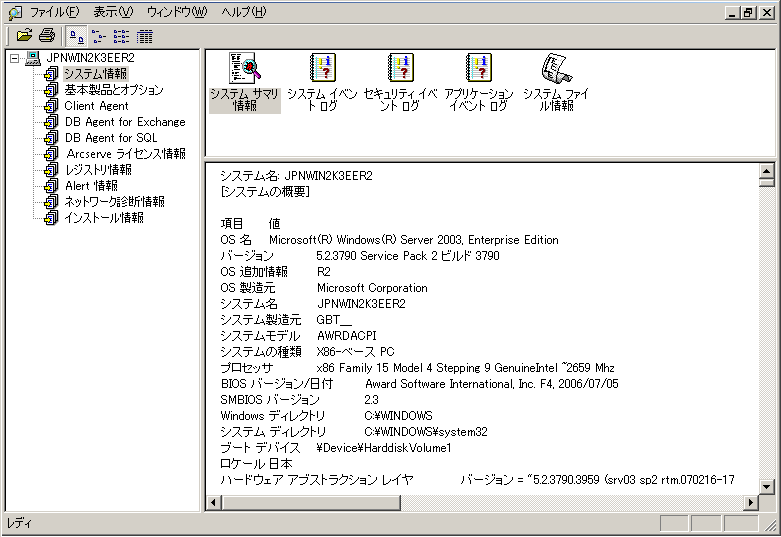Screen dimensions: 781x537
Task: Select DB Agent for SQL node
Action: 111,137
